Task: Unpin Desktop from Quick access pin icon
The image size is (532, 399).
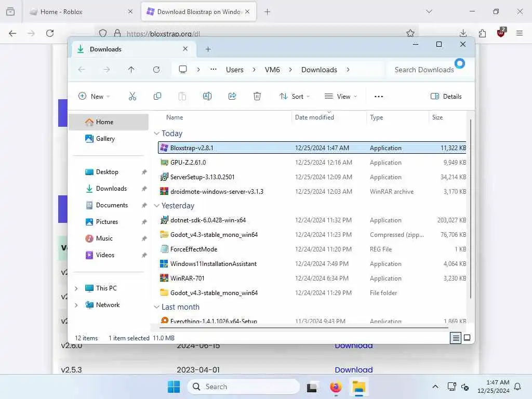Action: (x=144, y=172)
